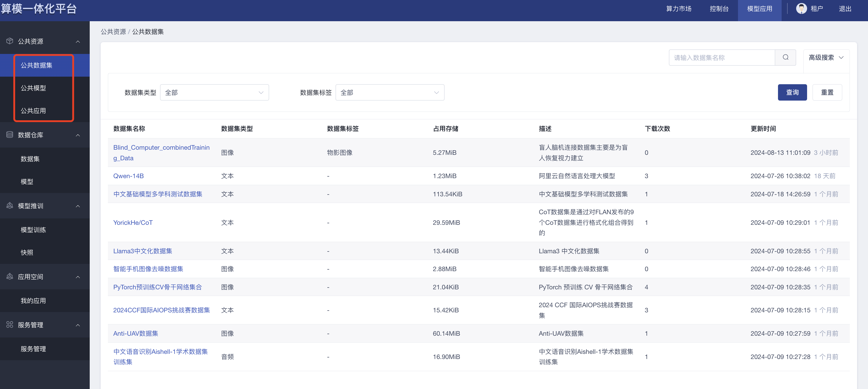Collapse the 数据仓库 section chevron
This screenshot has height=389, width=868.
(78, 135)
